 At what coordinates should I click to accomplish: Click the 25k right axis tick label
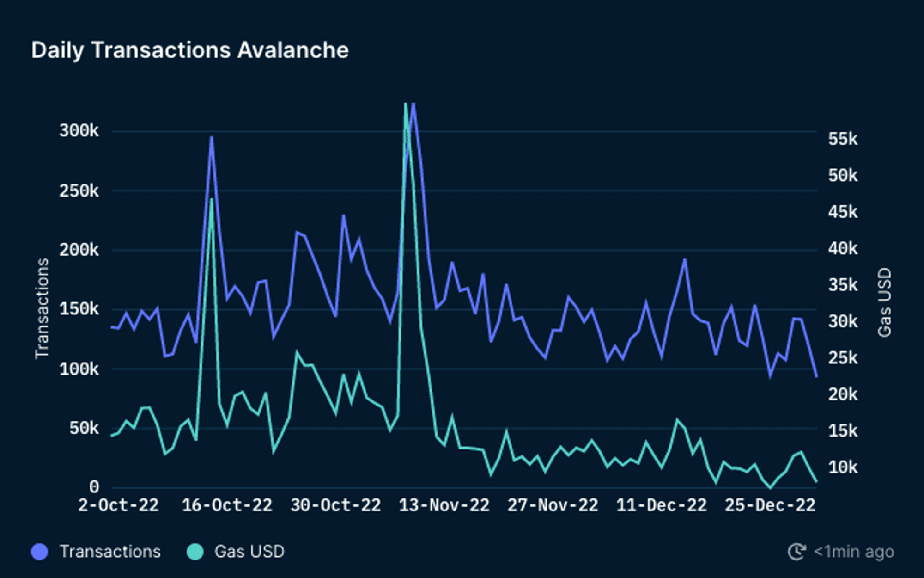coord(843,357)
